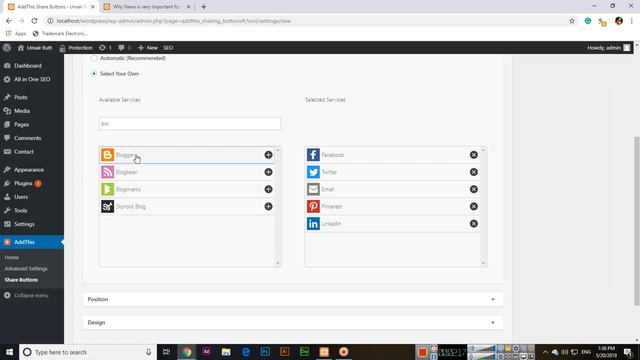Open Photoshop from the taskbar
The height and width of the screenshot is (360, 640).
tap(265, 352)
